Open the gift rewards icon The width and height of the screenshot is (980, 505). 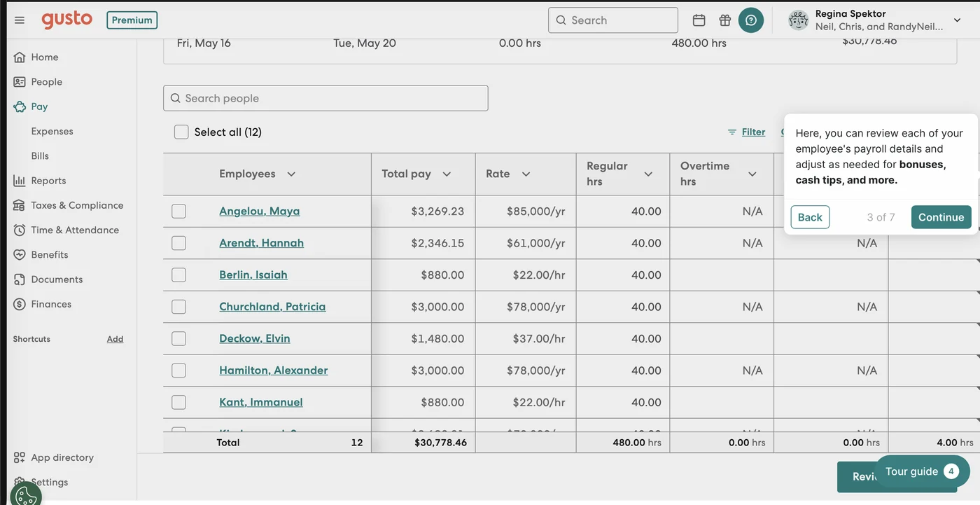724,20
